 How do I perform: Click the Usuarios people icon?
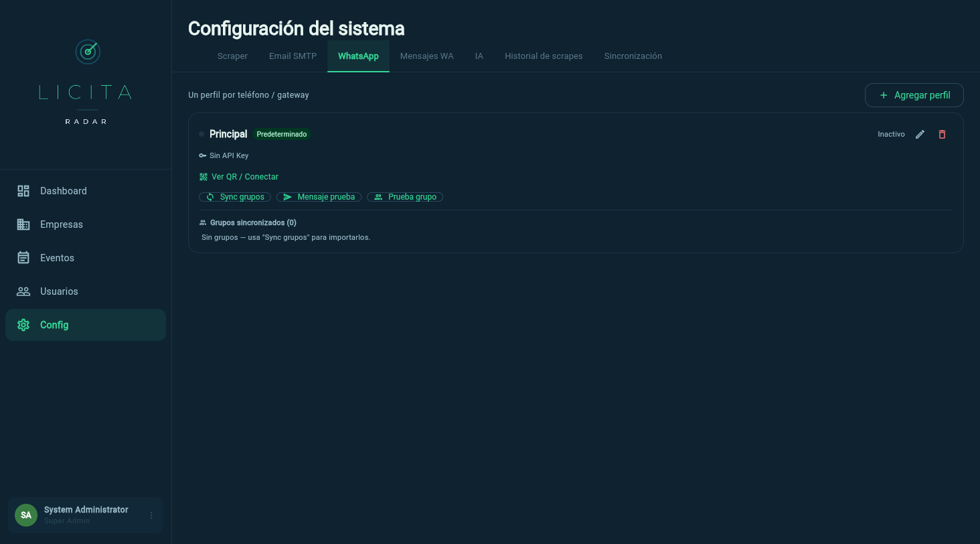[x=23, y=291]
